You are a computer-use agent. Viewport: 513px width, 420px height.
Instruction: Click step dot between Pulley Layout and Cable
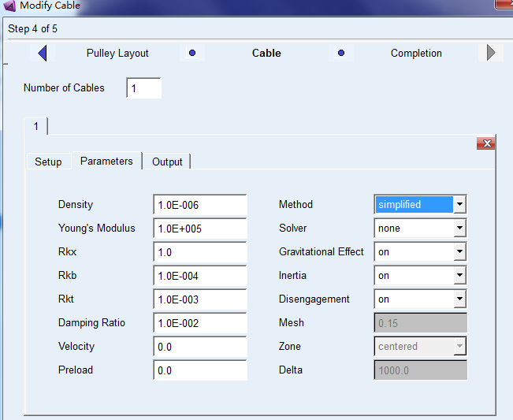191,54
